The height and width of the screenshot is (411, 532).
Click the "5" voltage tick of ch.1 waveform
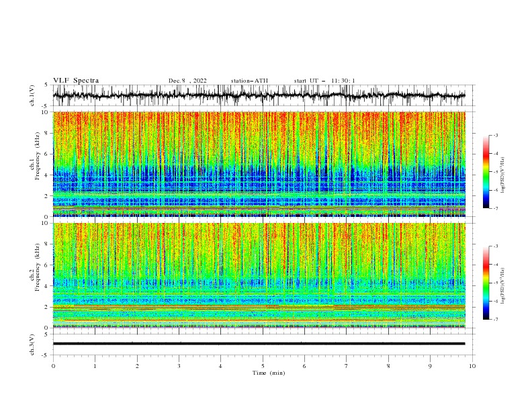[x=46, y=85]
